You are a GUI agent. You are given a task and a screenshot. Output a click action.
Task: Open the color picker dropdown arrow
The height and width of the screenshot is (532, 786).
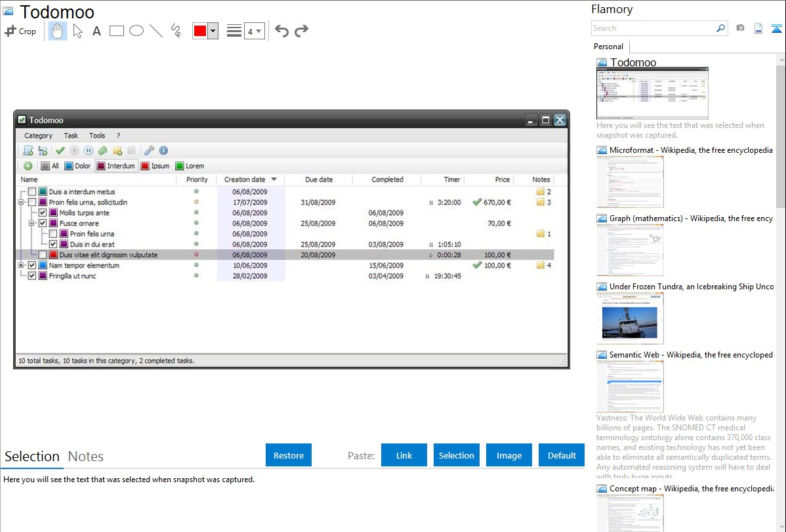213,31
